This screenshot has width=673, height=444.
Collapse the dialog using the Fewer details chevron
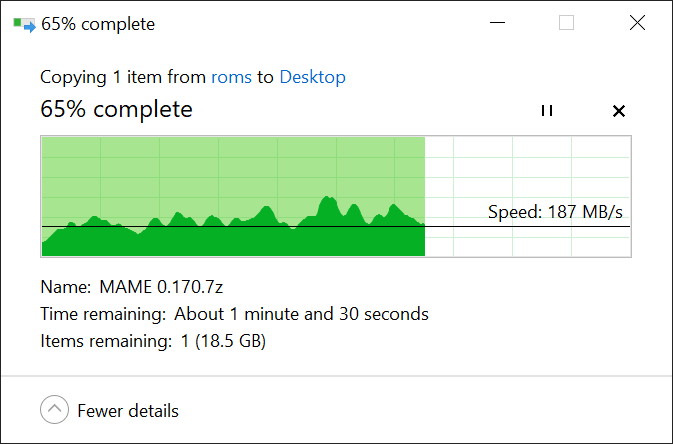click(x=55, y=409)
